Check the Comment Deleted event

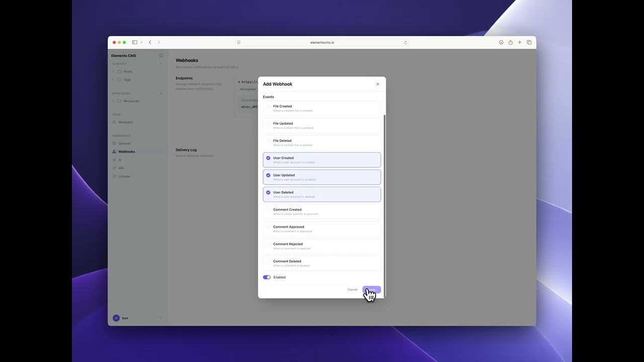tap(322, 263)
